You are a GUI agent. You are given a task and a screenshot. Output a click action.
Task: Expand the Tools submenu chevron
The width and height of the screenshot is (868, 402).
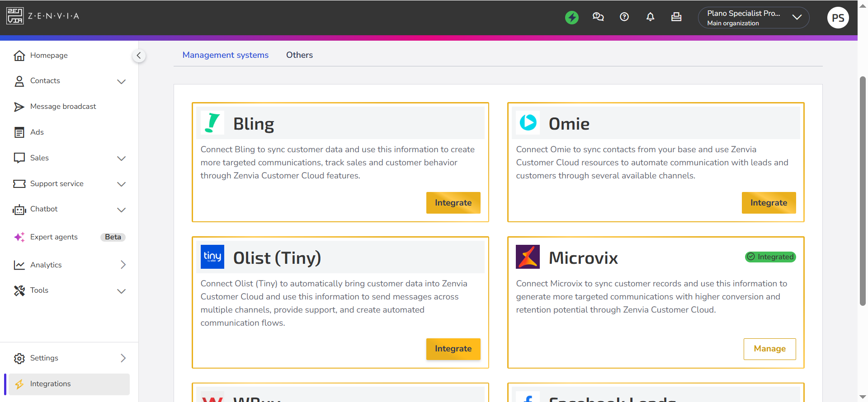[121, 291]
